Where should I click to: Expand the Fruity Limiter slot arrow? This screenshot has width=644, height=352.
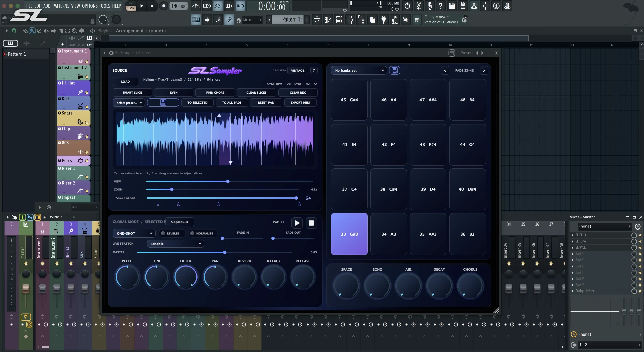tap(573, 291)
